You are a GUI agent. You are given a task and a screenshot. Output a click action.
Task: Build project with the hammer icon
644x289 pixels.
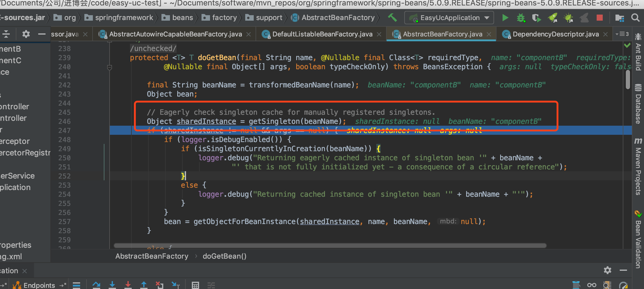click(x=392, y=18)
